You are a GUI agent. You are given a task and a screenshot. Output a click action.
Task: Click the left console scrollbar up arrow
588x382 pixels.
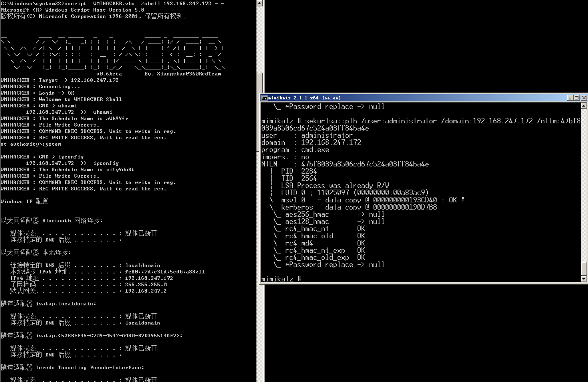click(260, 3)
